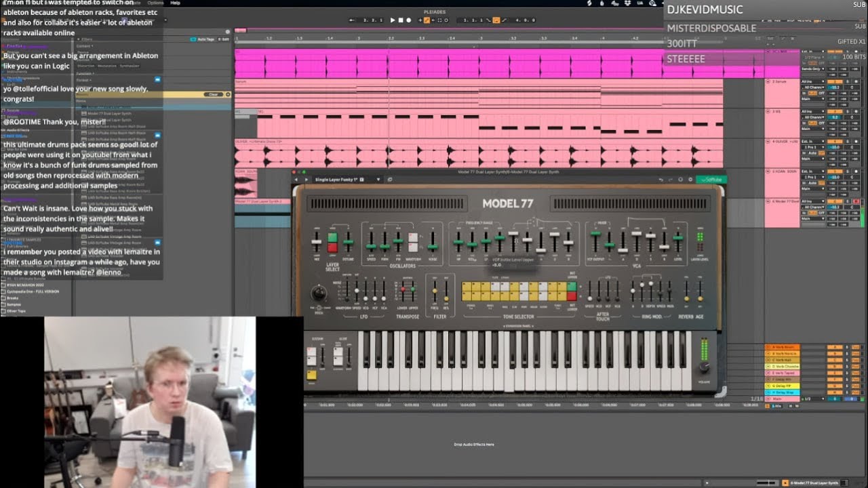Screen dimensions: 868x488
Task: Open 'All Channels' dropdown on 2 Serum track
Action: (812, 87)
